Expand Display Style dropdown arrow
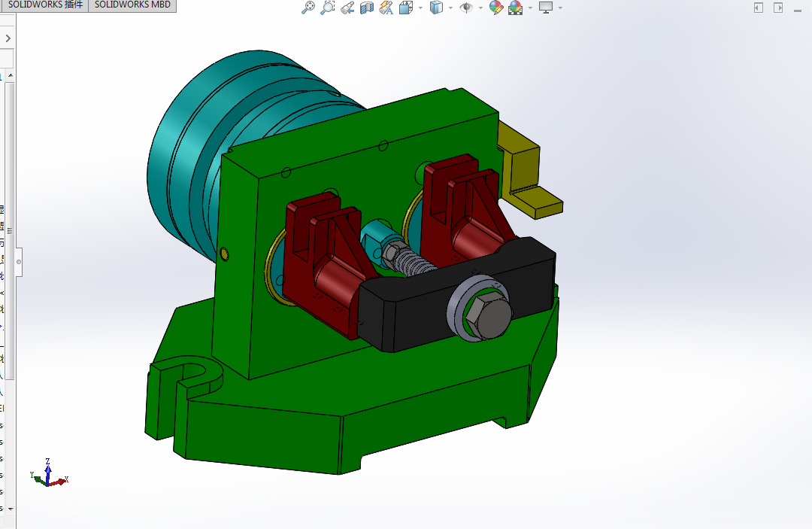The height and width of the screenshot is (529, 812). tap(450, 8)
